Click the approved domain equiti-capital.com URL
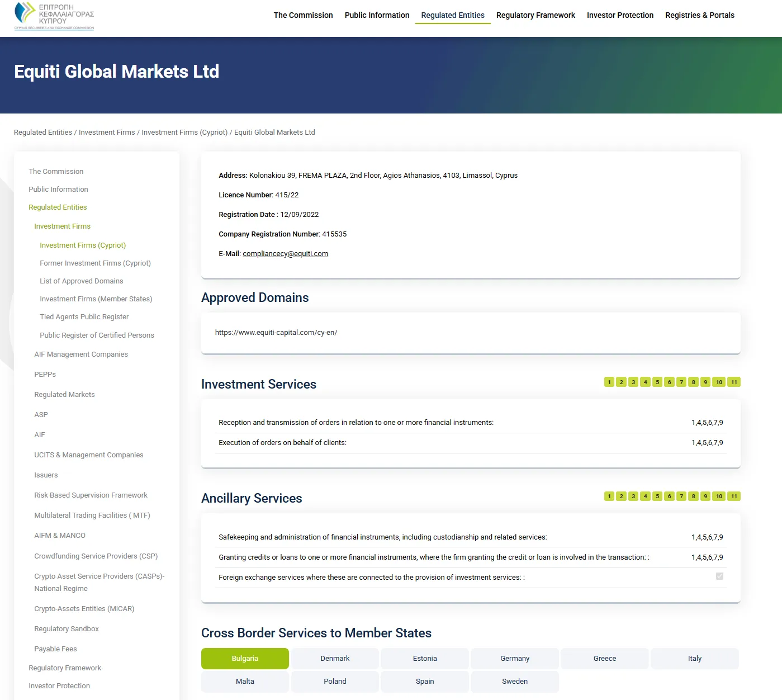 276,333
